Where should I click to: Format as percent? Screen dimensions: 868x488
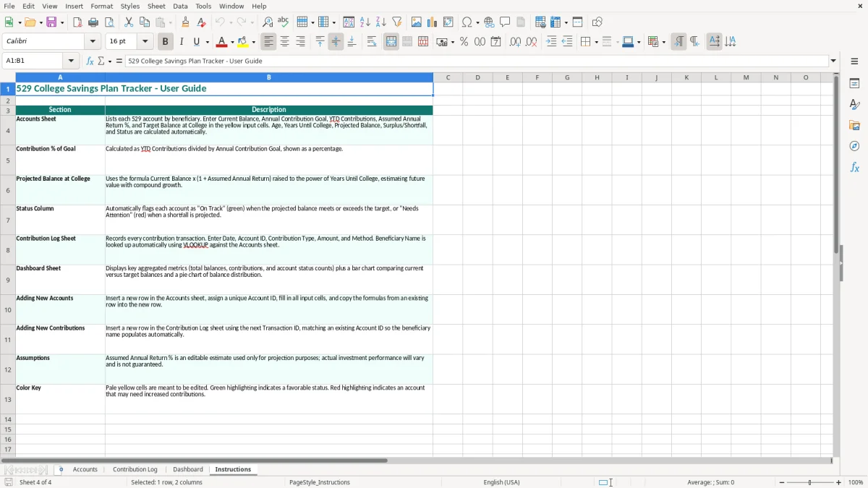(464, 42)
